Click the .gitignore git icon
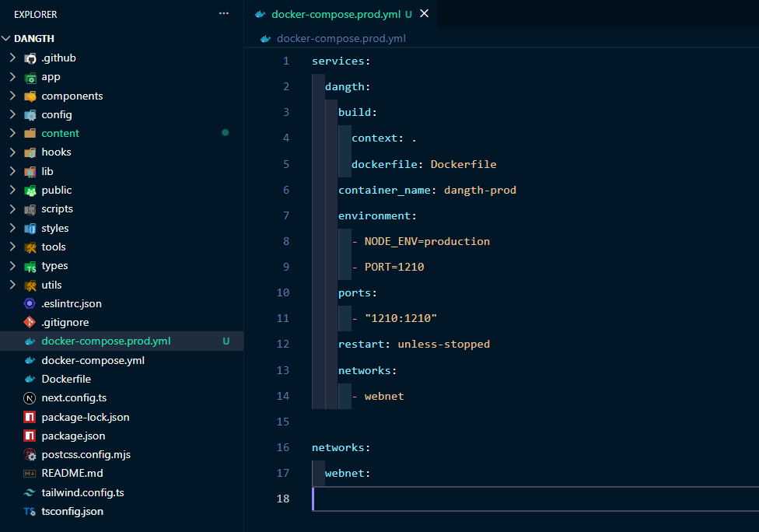Screen dimensions: 759x532 tap(30, 323)
